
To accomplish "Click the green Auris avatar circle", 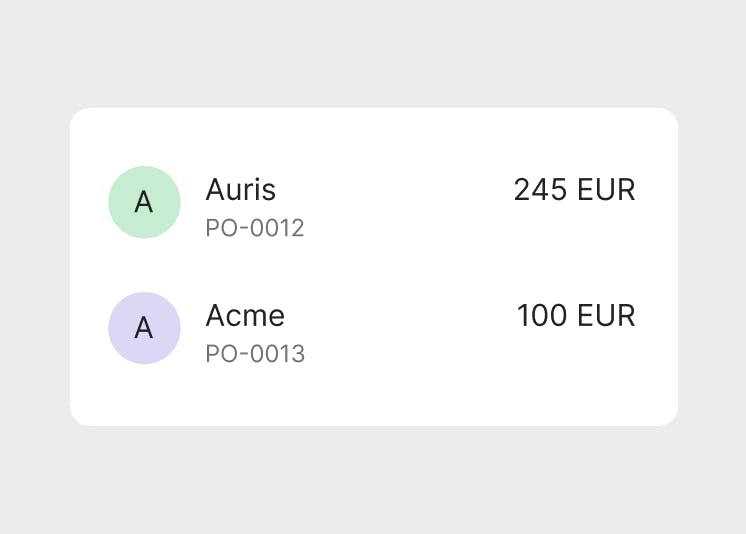I will click(144, 202).
